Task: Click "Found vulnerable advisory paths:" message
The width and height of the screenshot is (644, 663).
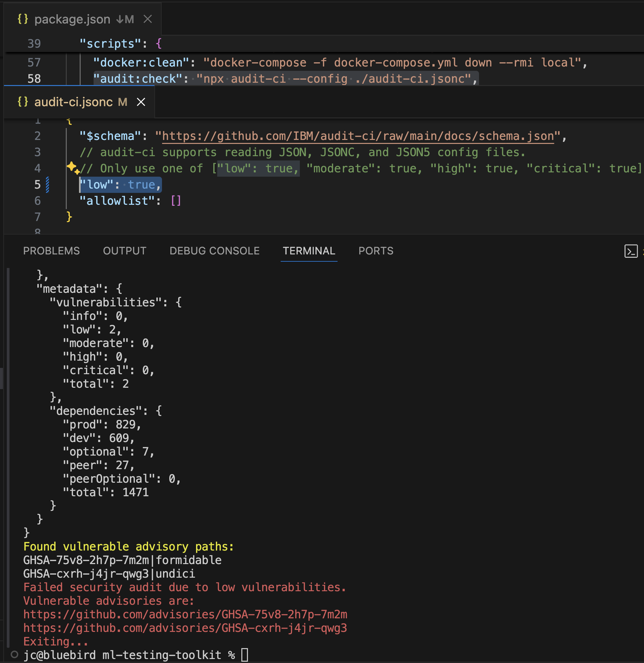Action: (129, 546)
